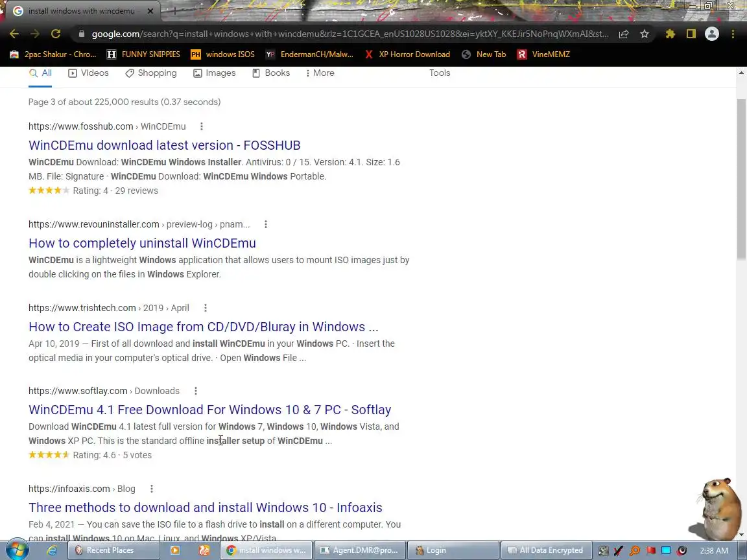The image size is (747, 560).
Task: Switch to Chrome taskbar button
Action: [x=267, y=550]
